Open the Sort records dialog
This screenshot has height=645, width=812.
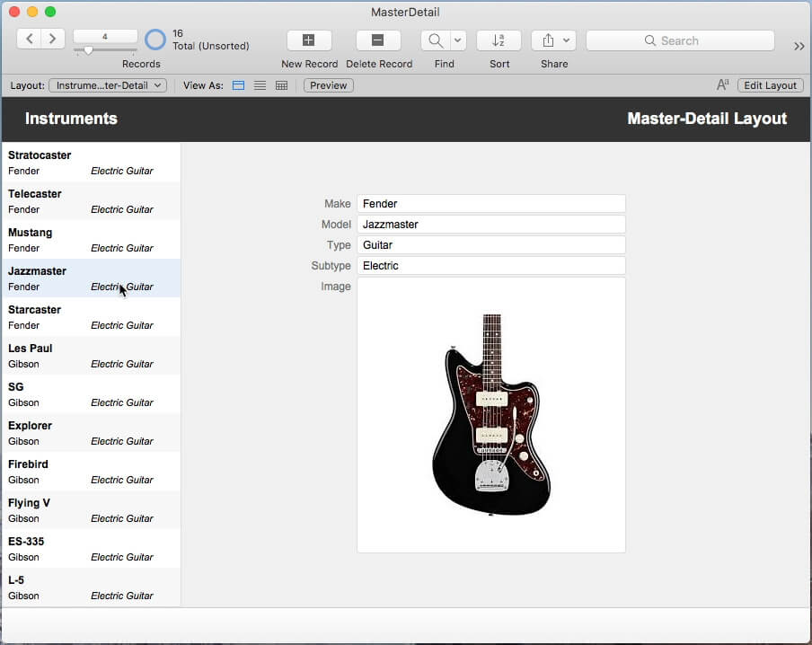tap(499, 40)
